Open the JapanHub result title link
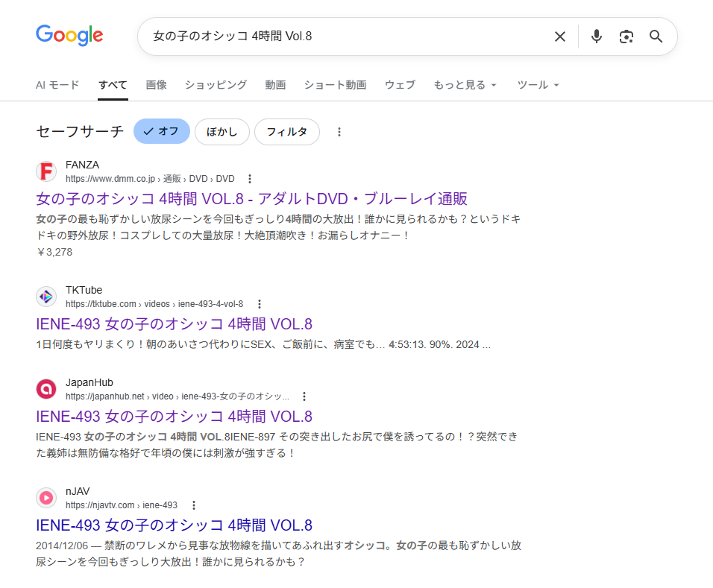The image size is (713, 588). click(175, 417)
